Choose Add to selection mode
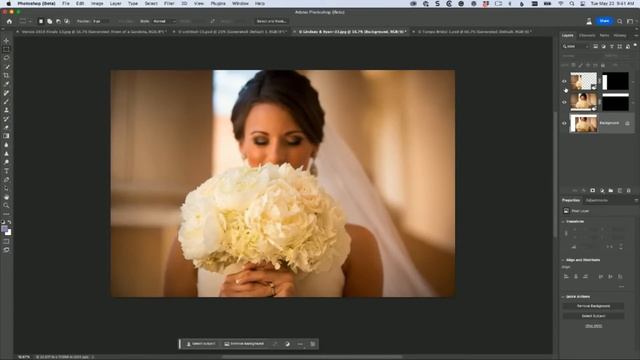The width and height of the screenshot is (640, 360). click(50, 21)
